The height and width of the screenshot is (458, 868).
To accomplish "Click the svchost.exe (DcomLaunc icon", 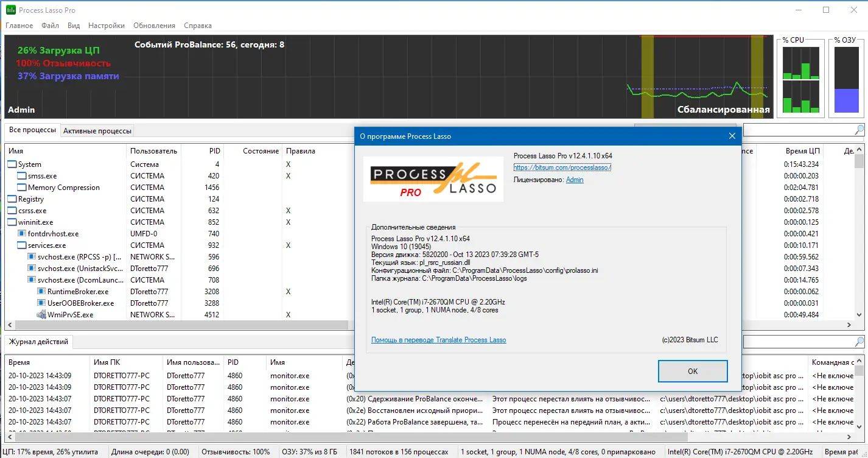I will (x=32, y=280).
